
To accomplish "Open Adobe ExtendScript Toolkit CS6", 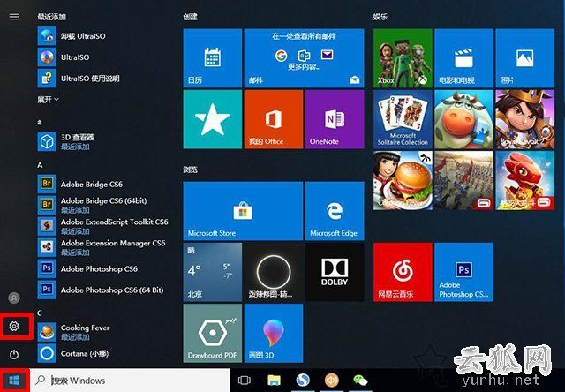I will 104,226.
